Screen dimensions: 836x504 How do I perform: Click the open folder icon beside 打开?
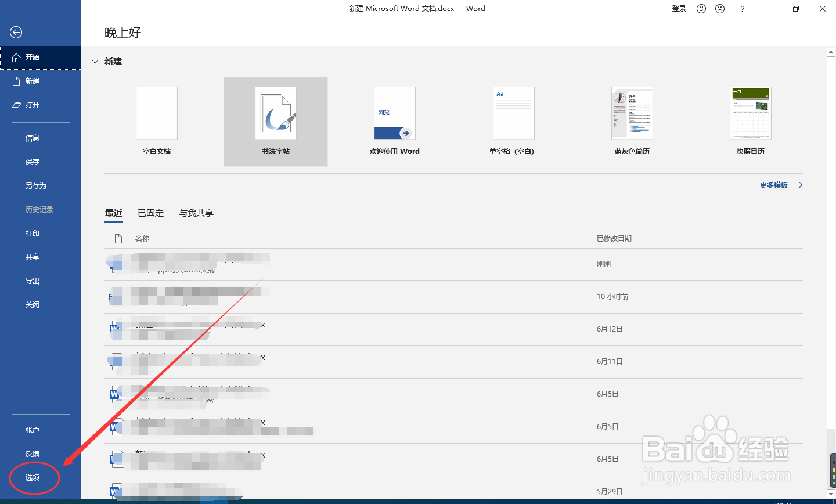point(16,105)
